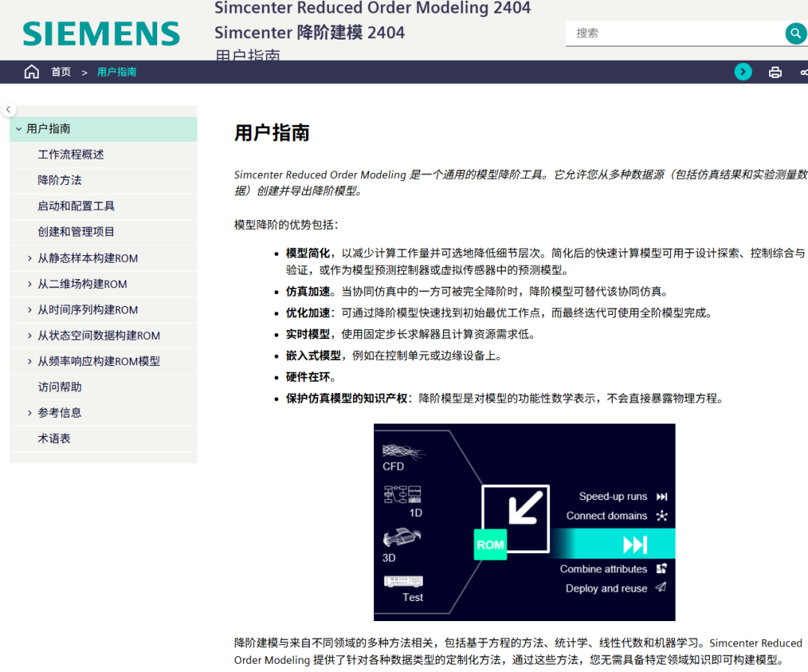
Task: Click the line 模型降阶的优势包括:
Action: coord(286,224)
